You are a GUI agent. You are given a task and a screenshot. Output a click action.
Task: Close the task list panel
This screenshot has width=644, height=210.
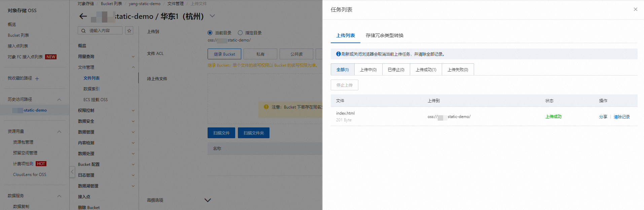635,9
